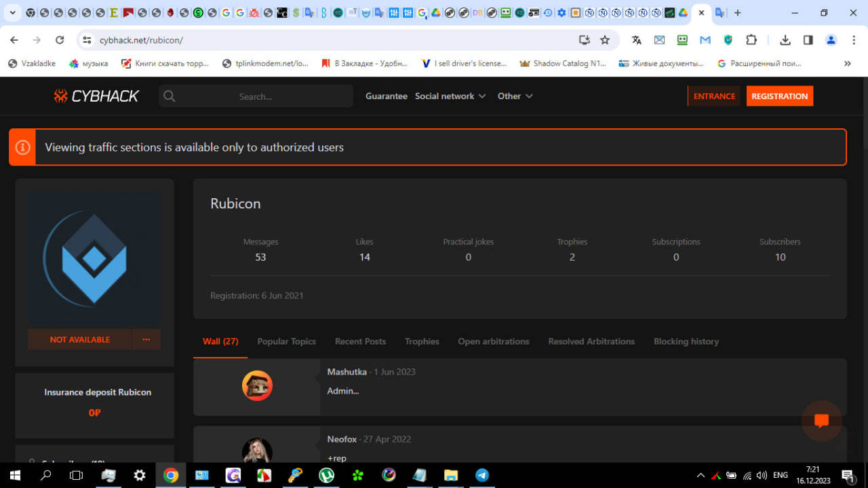Open the green robot extension icon

[x=682, y=40]
